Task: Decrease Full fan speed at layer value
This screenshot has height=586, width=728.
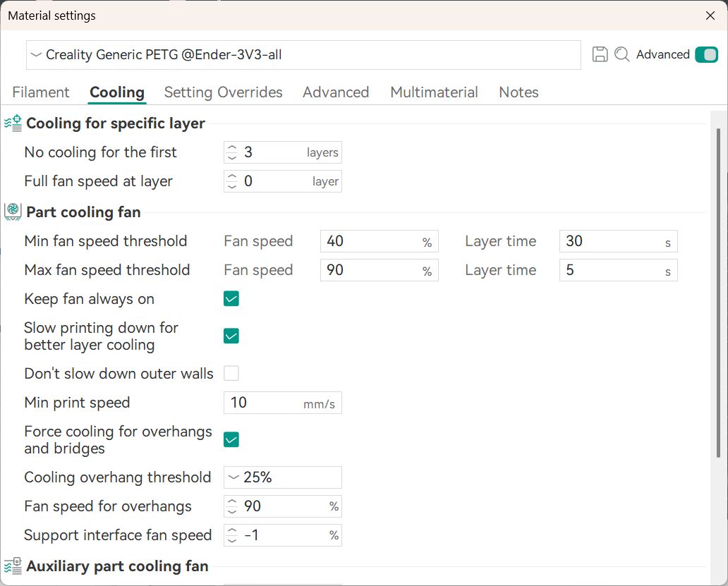Action: tap(232, 186)
